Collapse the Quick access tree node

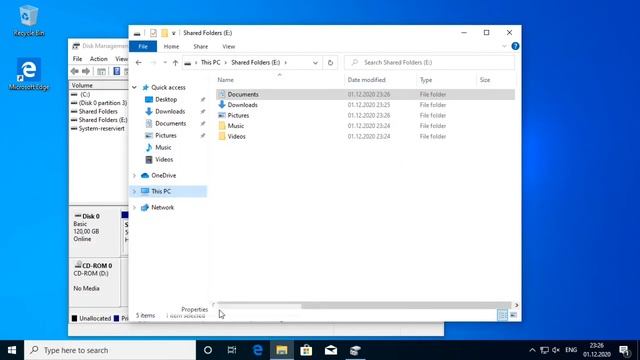[x=134, y=87]
